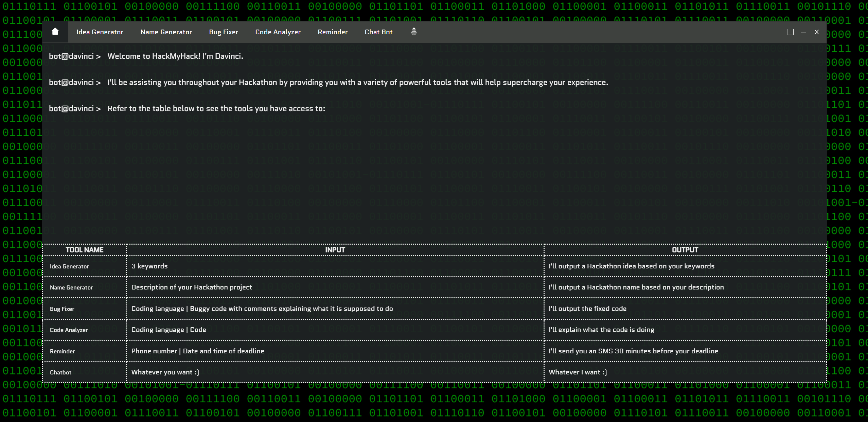Image resolution: width=868 pixels, height=422 pixels.
Task: Go to the Home screen icon
Action: click(55, 32)
